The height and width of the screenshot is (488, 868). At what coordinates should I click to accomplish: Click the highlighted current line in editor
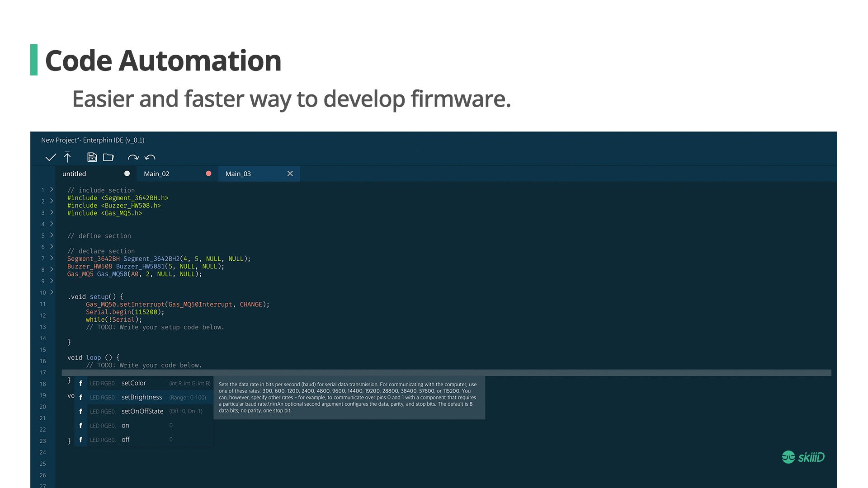[x=446, y=373]
